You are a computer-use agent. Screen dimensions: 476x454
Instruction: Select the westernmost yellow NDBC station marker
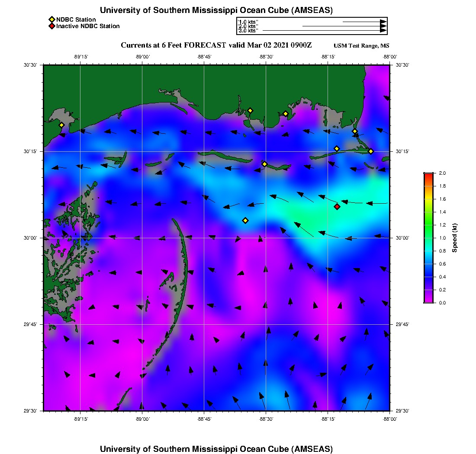pos(61,125)
